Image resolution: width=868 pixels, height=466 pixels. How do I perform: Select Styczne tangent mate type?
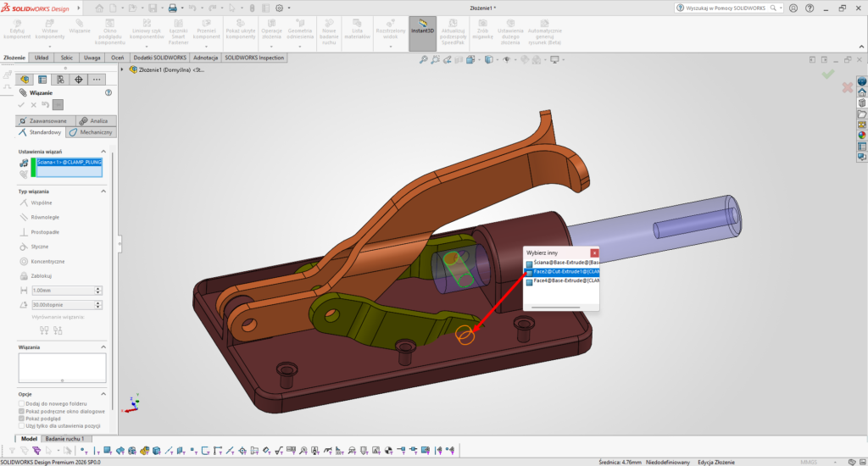[34, 247]
